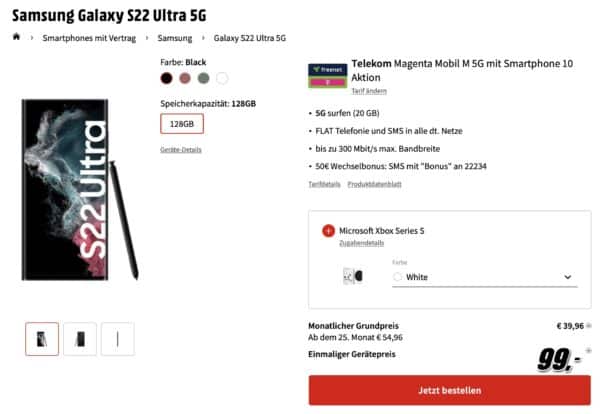Open the Galaxy S22 Ultra 5G breadcrumb
The height and width of the screenshot is (414, 600).
point(249,38)
